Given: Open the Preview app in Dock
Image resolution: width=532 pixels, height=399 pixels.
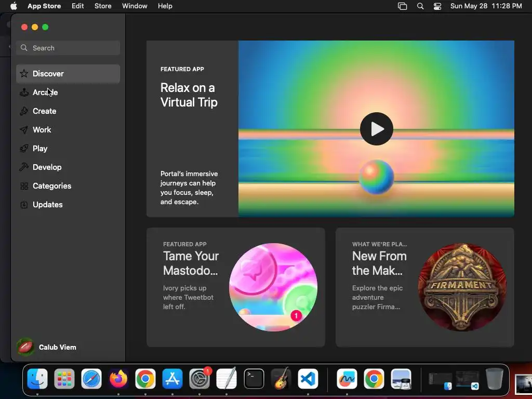Looking at the screenshot, I should (x=401, y=379).
